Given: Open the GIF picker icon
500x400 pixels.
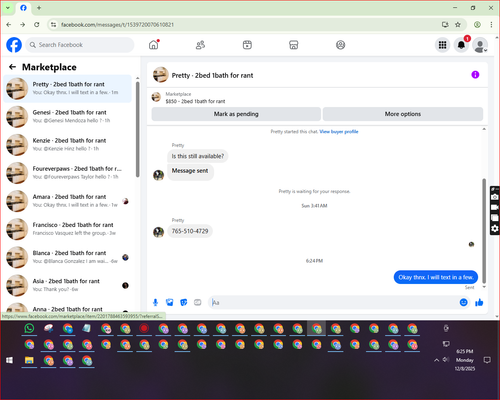Looking at the screenshot, I should point(198,302).
